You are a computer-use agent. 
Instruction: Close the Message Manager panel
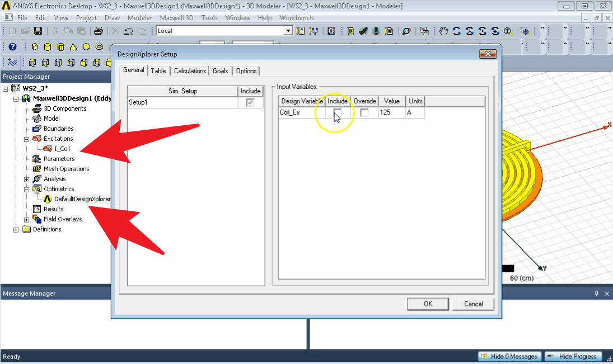(x=607, y=294)
